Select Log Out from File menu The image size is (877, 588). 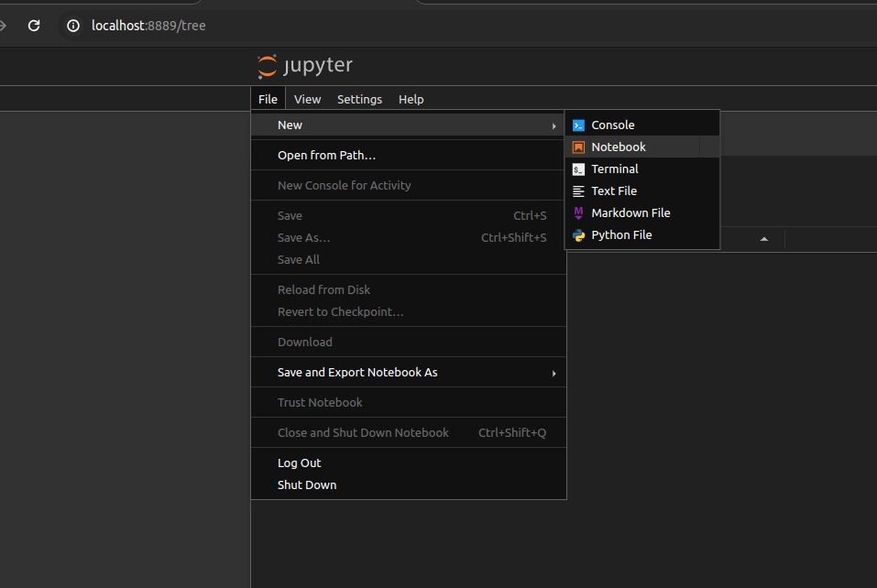coord(299,463)
